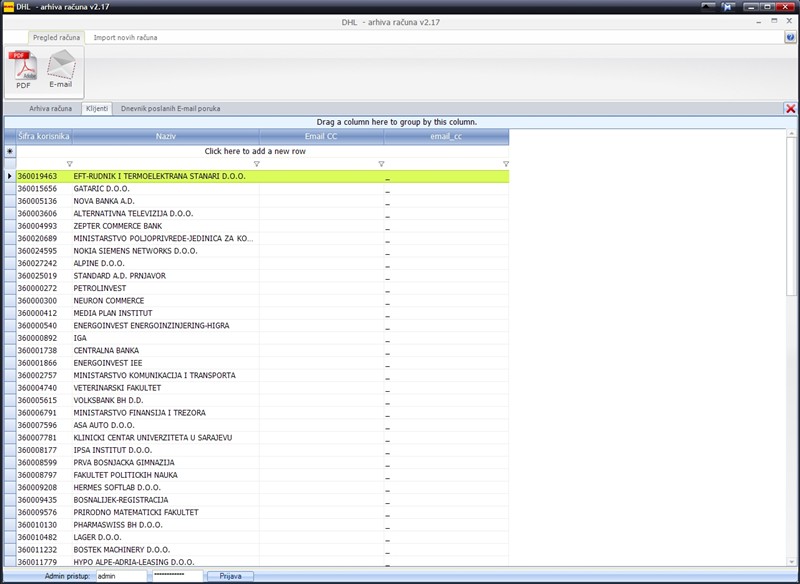800x584 pixels.
Task: Click KLINICKI CENTAR UNIVERZITETA U SARAJEVU cell
Action: click(166, 438)
